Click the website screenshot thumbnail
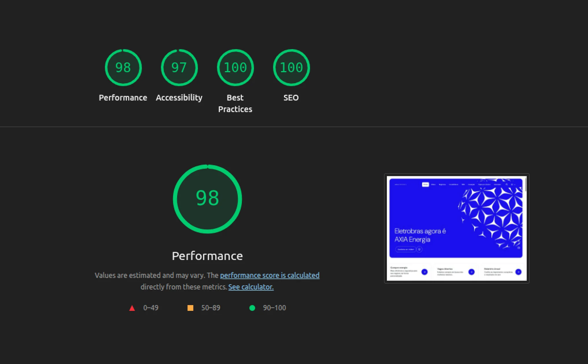588x364 pixels. click(457, 228)
